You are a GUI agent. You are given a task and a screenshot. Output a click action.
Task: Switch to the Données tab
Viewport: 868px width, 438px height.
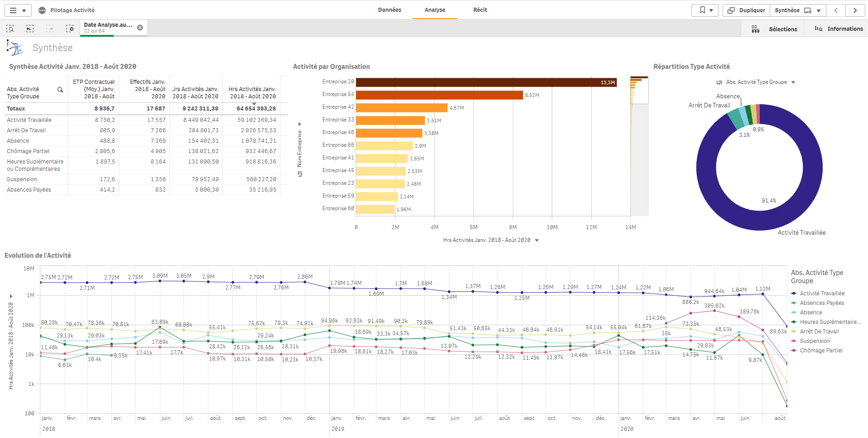click(390, 10)
